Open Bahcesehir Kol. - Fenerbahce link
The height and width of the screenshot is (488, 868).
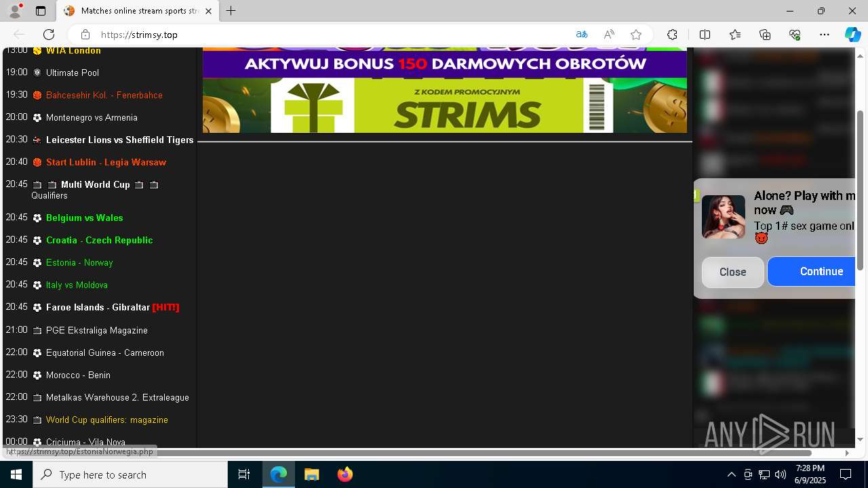(x=104, y=95)
